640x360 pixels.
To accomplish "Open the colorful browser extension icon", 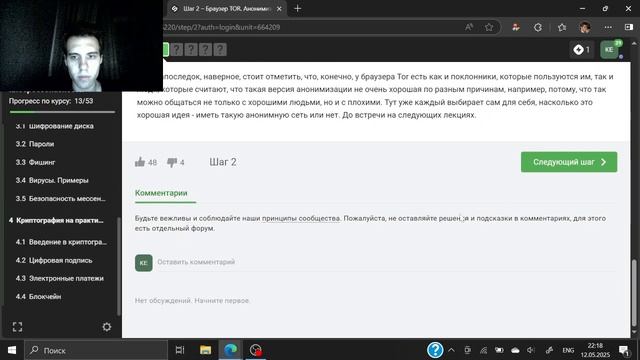I will coord(516,27).
